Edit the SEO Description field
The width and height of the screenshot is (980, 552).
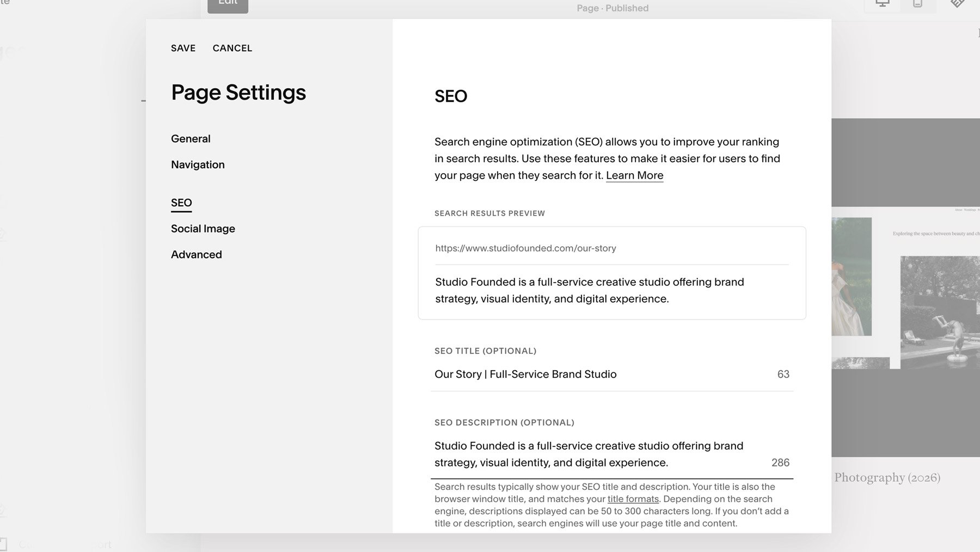point(612,454)
